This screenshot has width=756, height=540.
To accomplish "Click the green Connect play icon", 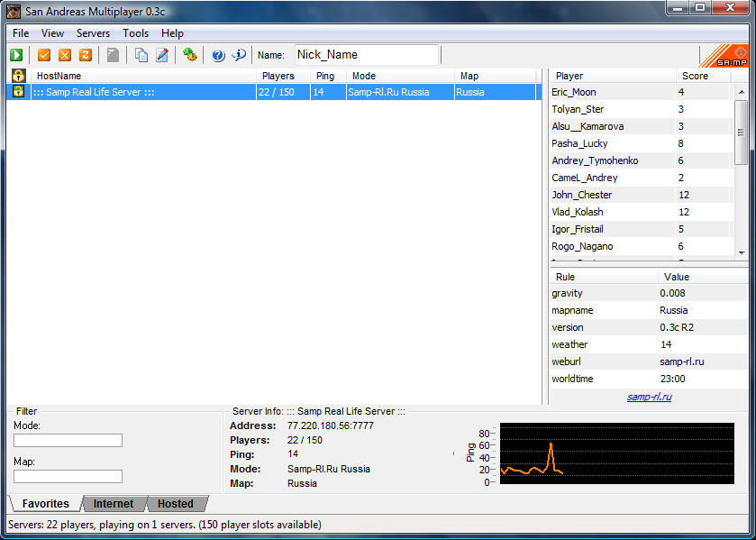I will click(x=16, y=55).
